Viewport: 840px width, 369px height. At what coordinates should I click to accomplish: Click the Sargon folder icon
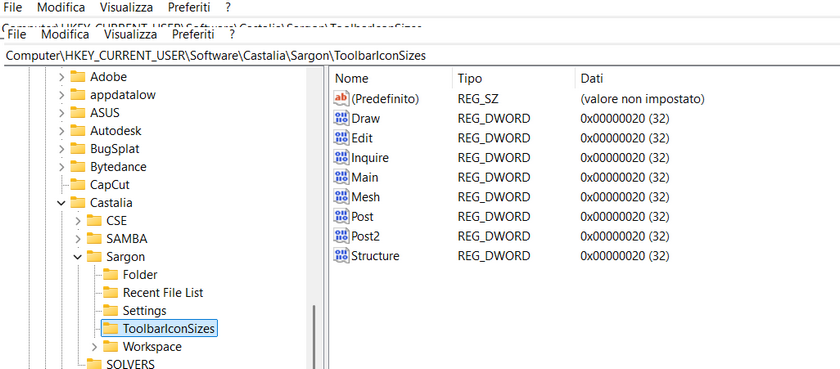click(94, 257)
